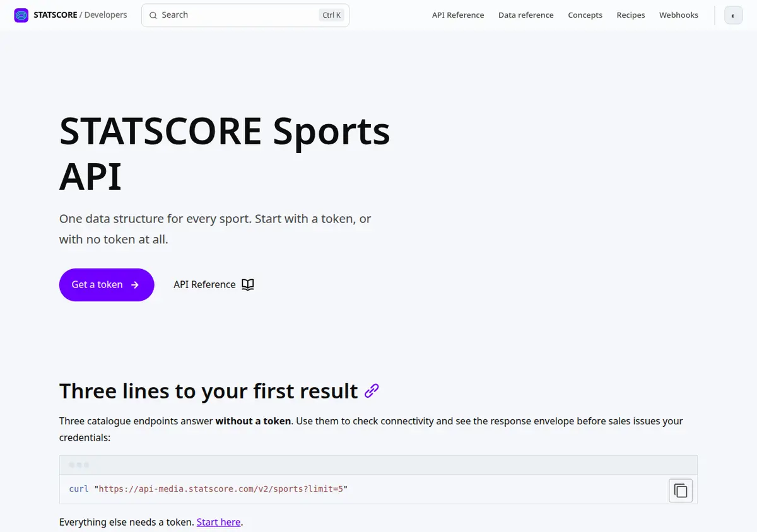Click the bold text 'without a token'
This screenshot has height=532, width=757.
click(254, 421)
